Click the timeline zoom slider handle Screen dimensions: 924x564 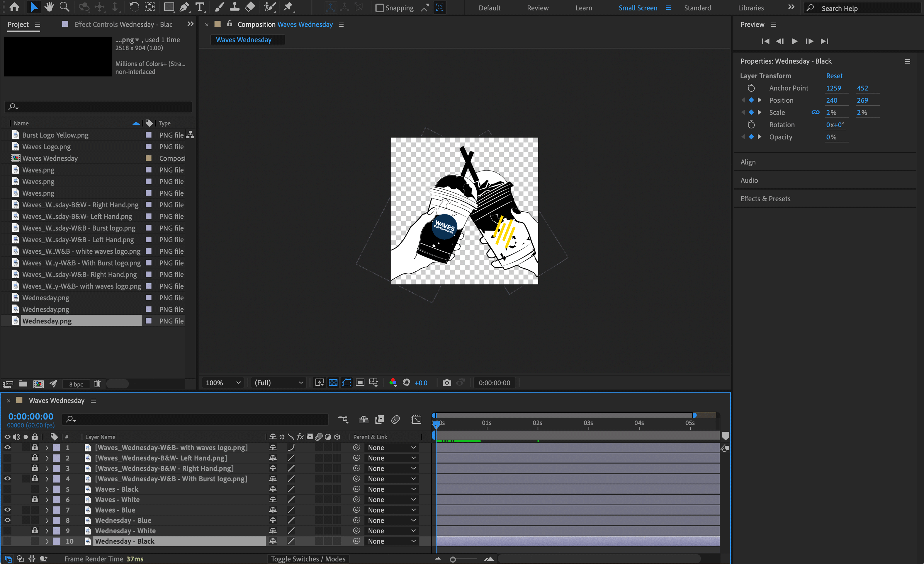[453, 559]
